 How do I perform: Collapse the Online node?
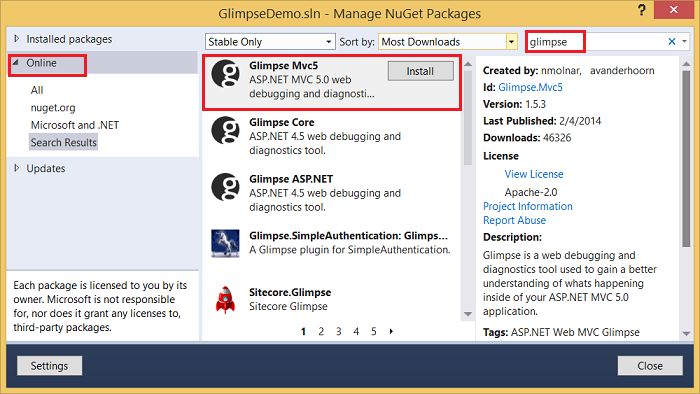coord(16,63)
